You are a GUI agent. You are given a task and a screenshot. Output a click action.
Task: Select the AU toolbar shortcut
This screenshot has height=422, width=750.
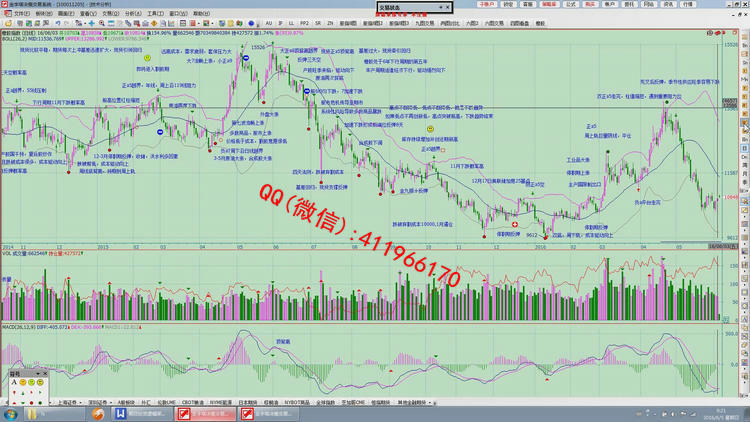[269, 23]
